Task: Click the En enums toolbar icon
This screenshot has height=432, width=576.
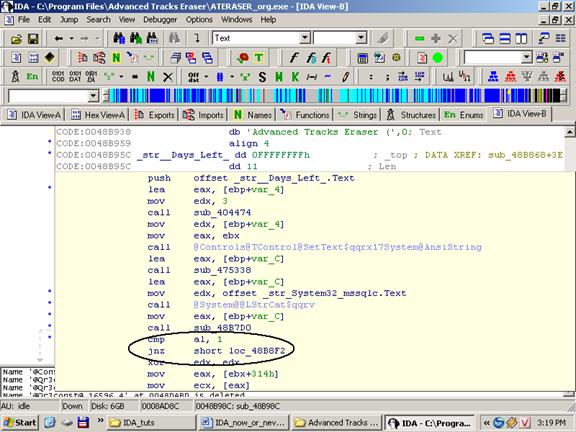Action: click(x=32, y=76)
